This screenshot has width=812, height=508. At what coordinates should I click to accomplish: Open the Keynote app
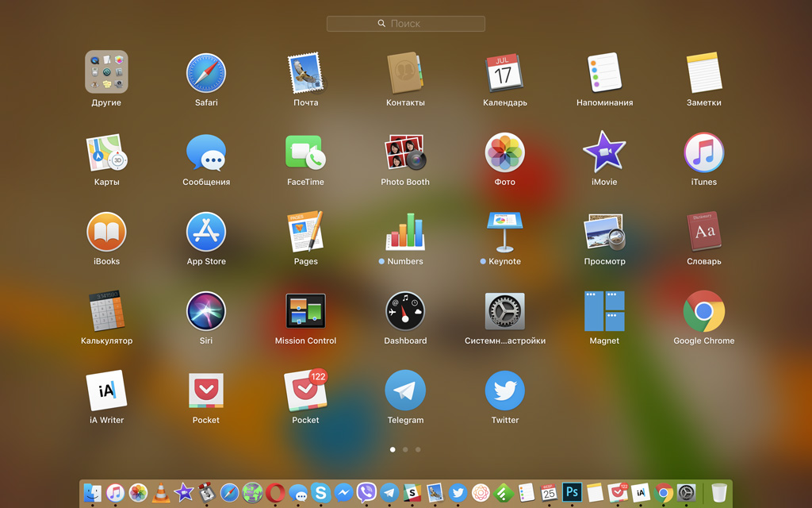504,232
